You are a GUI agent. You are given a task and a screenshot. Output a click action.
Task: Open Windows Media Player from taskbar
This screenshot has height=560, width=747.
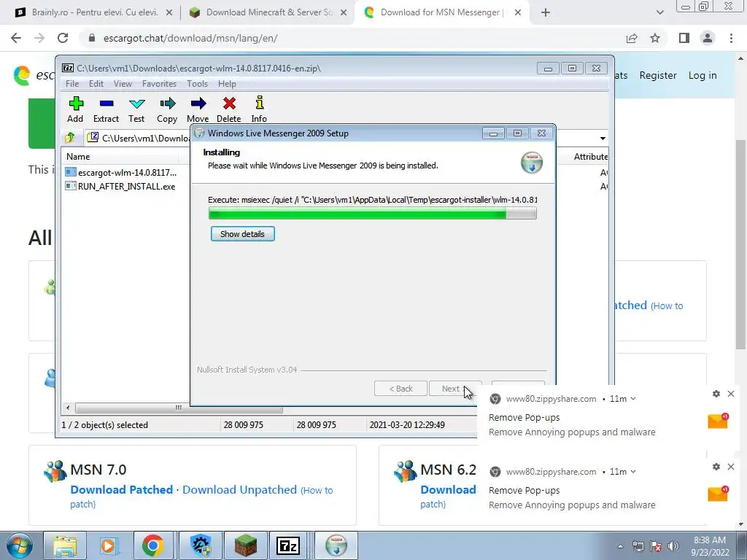coord(108,545)
